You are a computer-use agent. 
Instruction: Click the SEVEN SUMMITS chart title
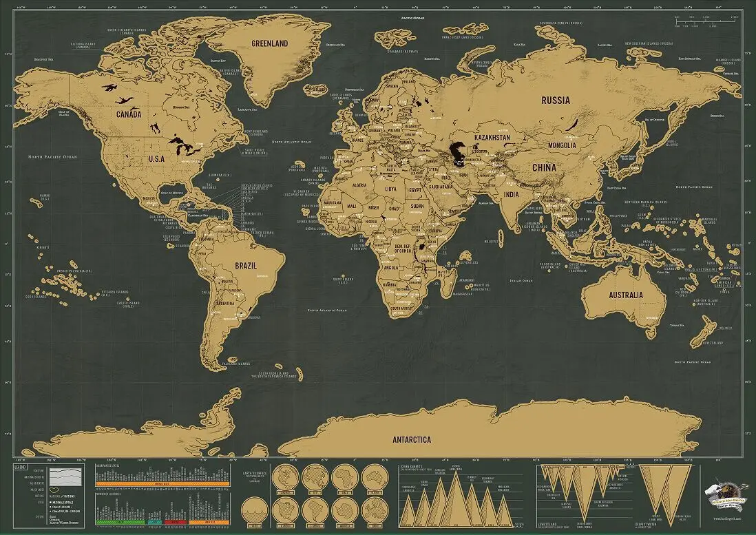coord(411,467)
